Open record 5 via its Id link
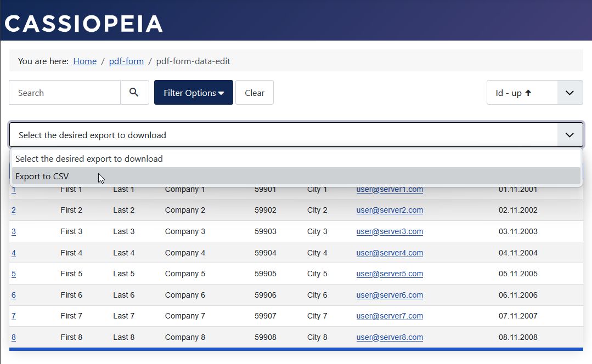592x364 pixels. [13, 274]
